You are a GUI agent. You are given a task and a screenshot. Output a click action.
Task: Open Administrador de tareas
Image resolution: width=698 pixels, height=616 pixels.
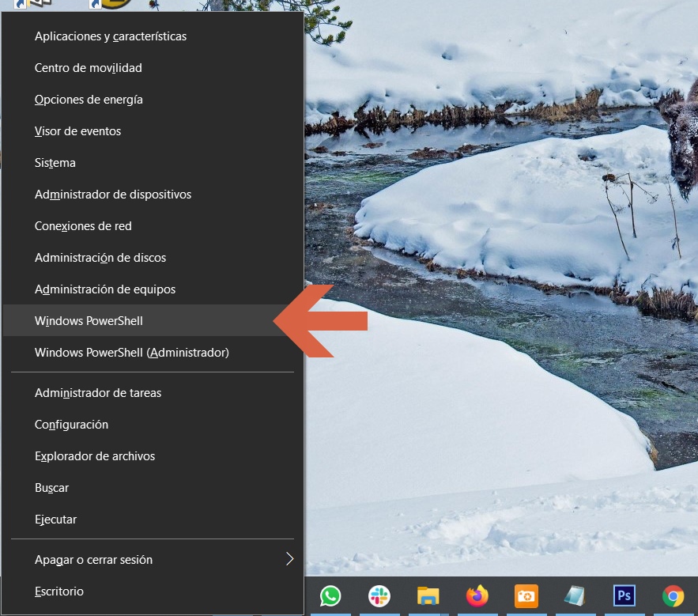point(153,393)
